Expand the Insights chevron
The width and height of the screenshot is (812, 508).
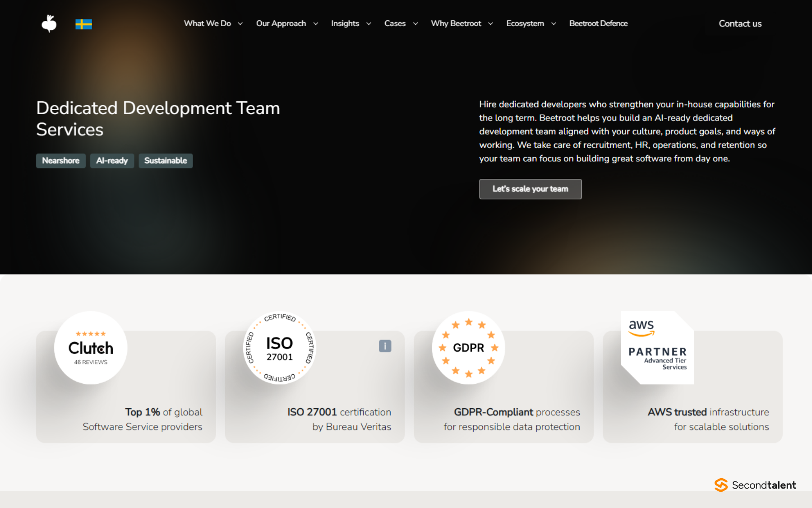pyautogui.click(x=369, y=23)
